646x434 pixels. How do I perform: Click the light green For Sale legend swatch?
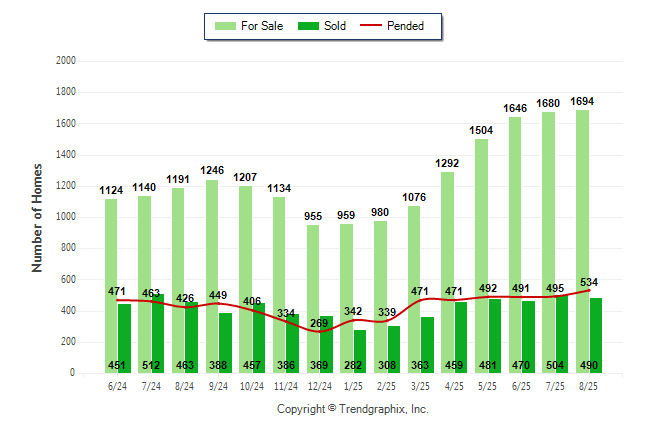(224, 26)
